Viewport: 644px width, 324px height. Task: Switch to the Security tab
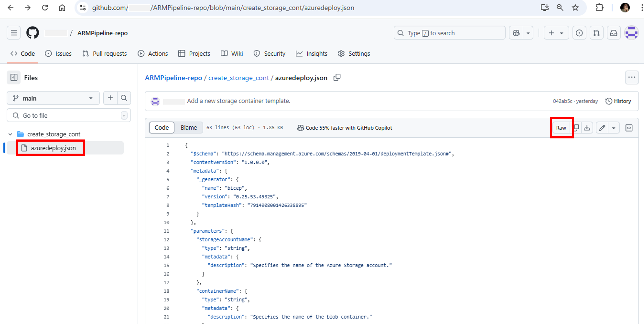coord(270,53)
